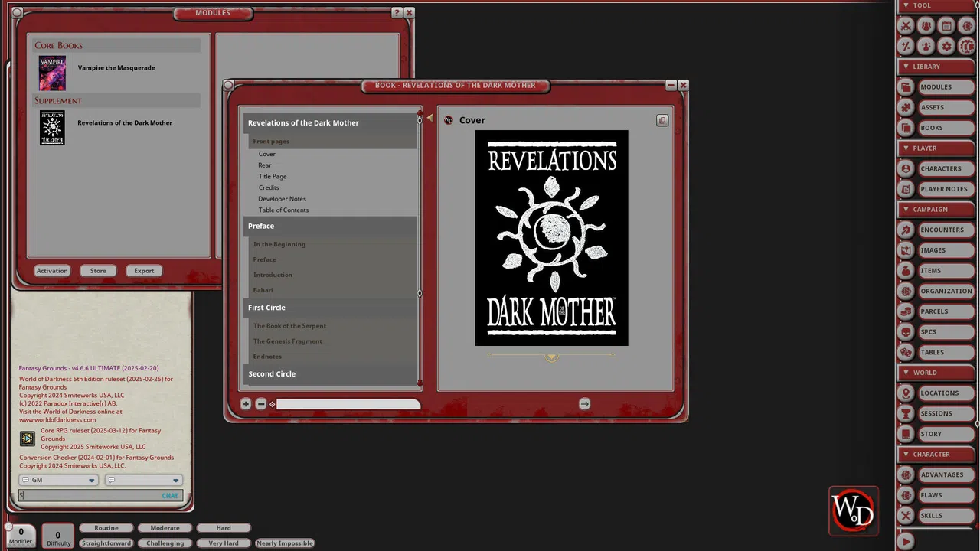Click the chat entry input field
Image resolution: width=980 pixels, height=551 pixels.
[100, 495]
